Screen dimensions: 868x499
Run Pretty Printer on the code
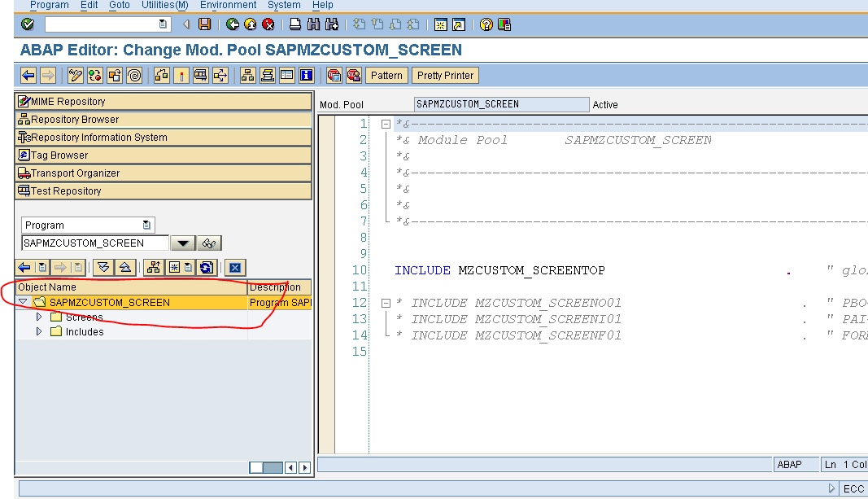point(444,75)
